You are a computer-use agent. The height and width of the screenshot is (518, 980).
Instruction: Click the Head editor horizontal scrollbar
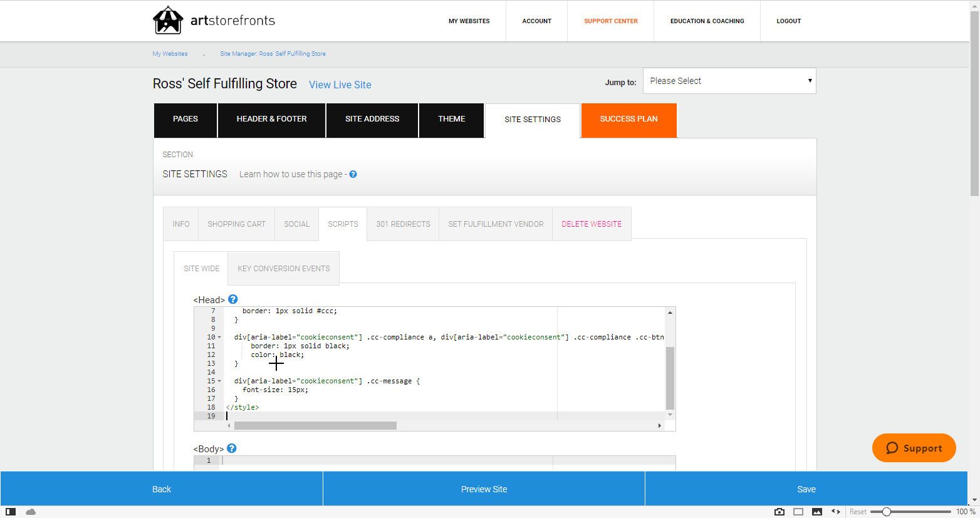click(315, 426)
